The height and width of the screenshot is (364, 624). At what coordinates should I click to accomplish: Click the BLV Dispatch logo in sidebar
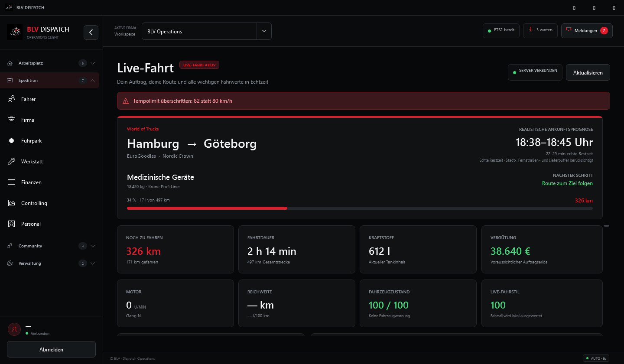click(x=15, y=32)
